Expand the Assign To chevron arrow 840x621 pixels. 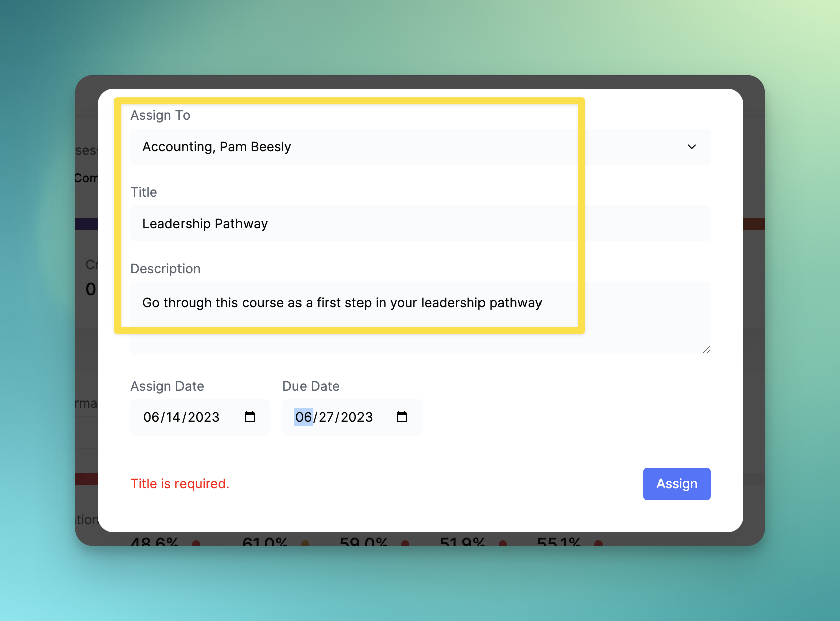point(691,147)
